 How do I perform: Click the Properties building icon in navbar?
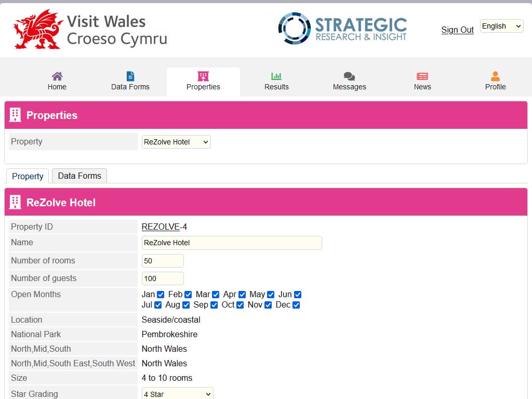tap(203, 76)
